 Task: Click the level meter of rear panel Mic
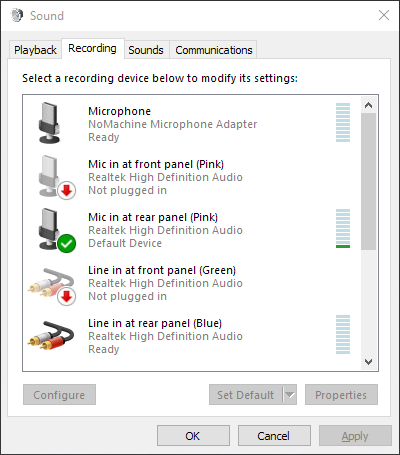coord(343,229)
